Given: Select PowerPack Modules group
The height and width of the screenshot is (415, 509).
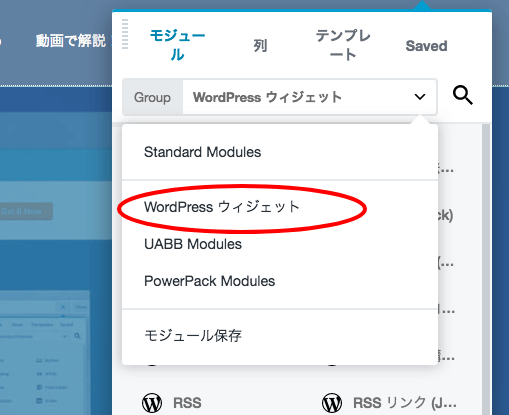Looking at the screenshot, I should coord(209,281).
